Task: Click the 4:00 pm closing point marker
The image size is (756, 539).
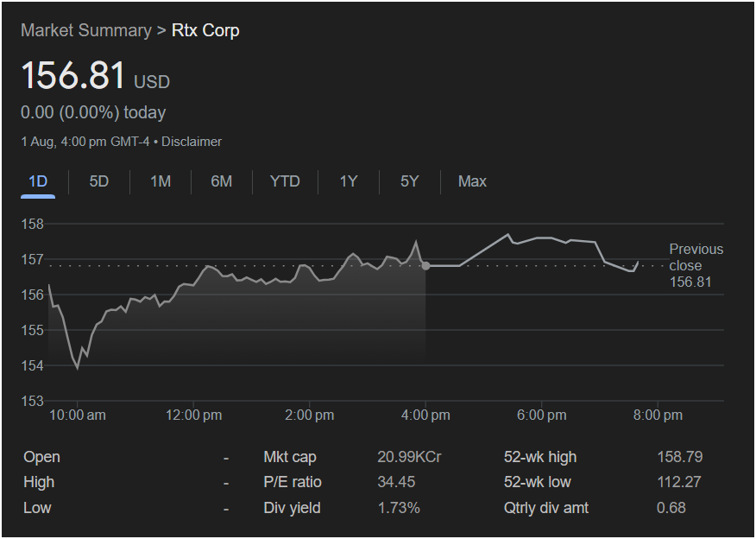Action: coord(425,266)
